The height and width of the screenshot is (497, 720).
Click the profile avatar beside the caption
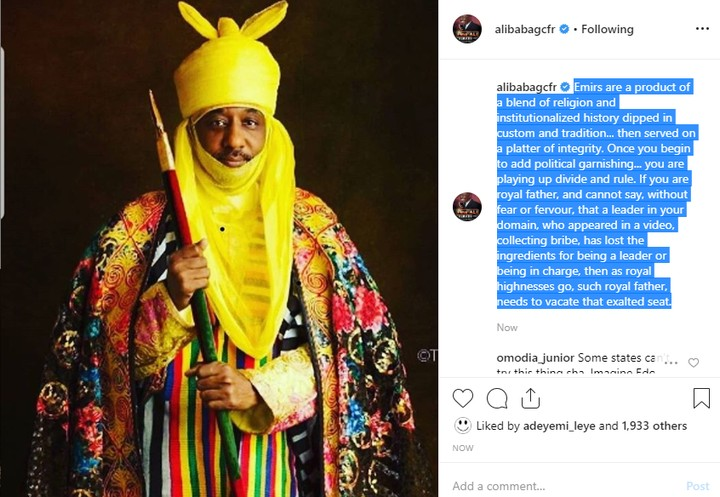pyautogui.click(x=468, y=206)
